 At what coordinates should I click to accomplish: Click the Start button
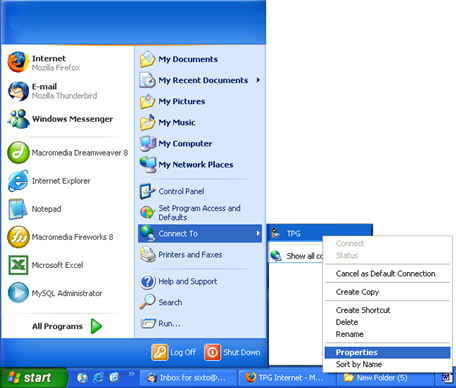[x=33, y=378]
